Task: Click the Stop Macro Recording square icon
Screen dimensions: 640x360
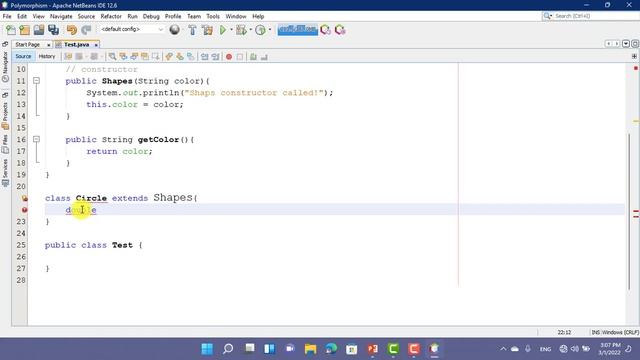Action: point(240,57)
